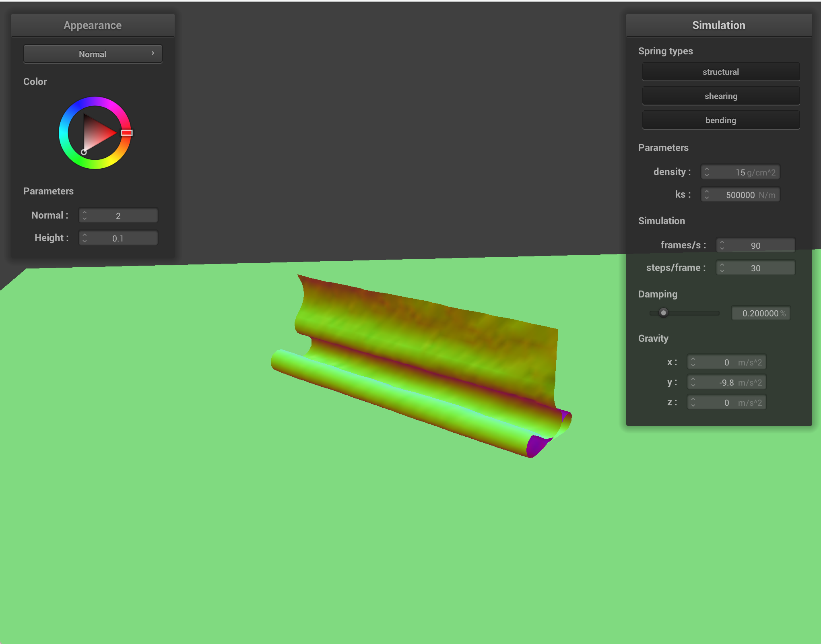Screen dimensions: 821x644
Task: Click the Gravity section label
Action: 653,339
